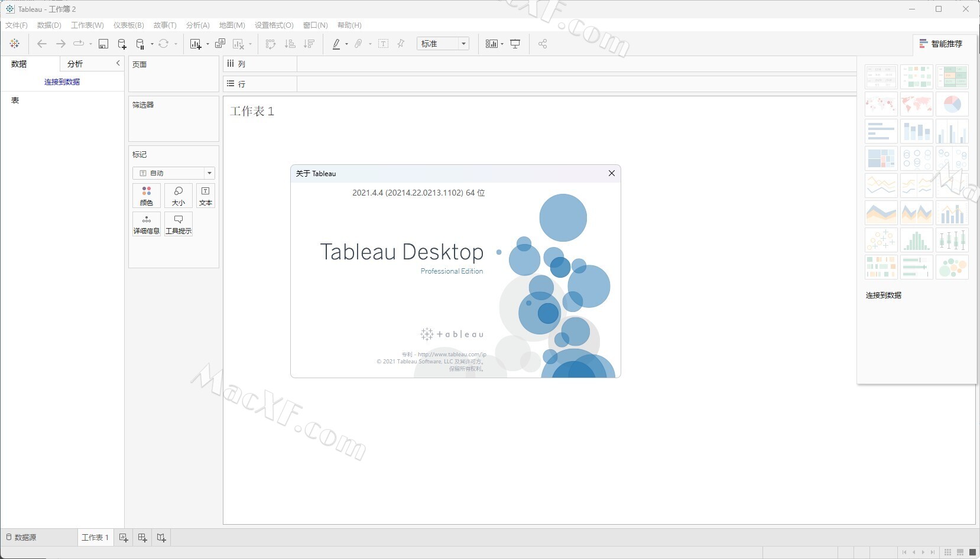The height and width of the screenshot is (559, 980).
Task: Click the 工作表 1 title text
Action: coord(252,111)
